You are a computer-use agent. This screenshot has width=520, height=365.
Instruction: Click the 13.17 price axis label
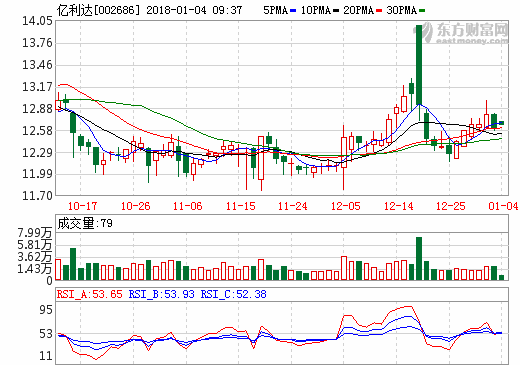click(37, 87)
